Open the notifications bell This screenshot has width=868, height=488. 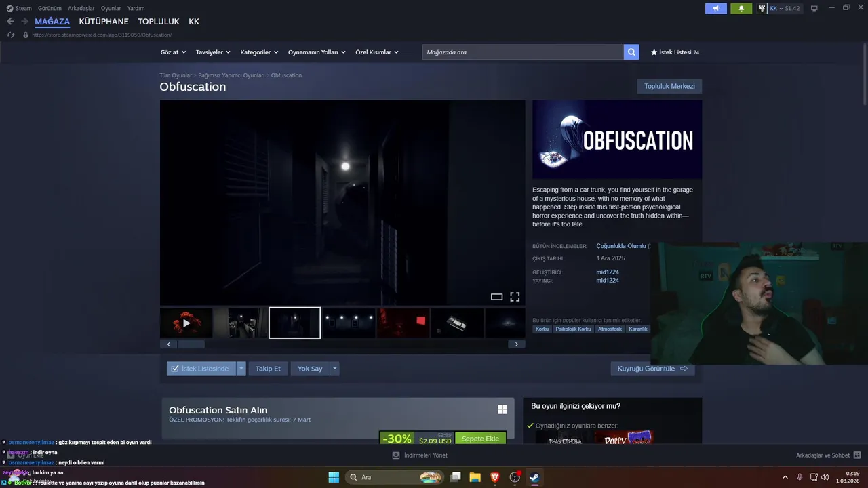(741, 8)
